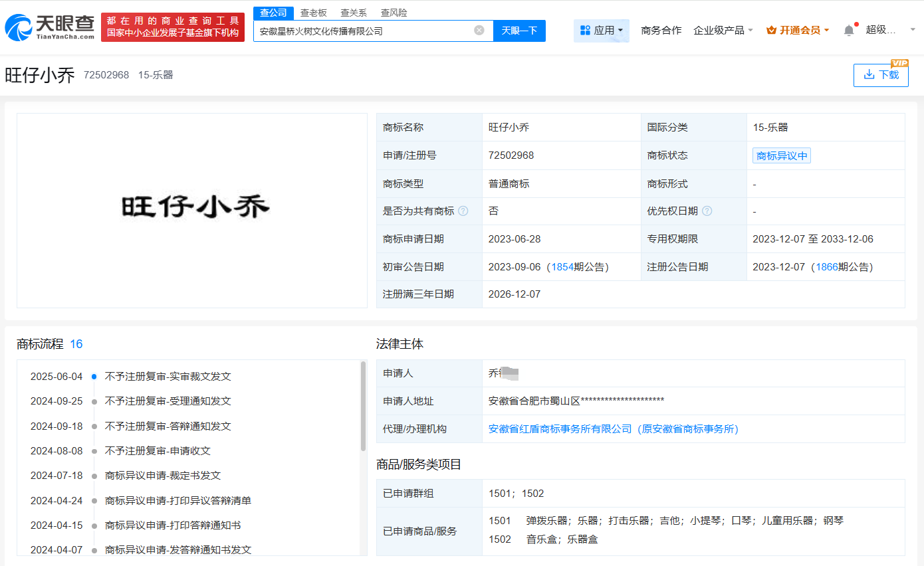Image resolution: width=924 pixels, height=566 pixels.
Task: Click the download arrow icon
Action: pyautogui.click(x=869, y=74)
